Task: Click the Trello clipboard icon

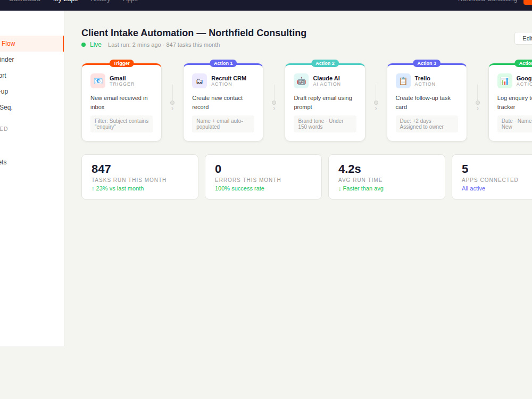Action: 403,81
